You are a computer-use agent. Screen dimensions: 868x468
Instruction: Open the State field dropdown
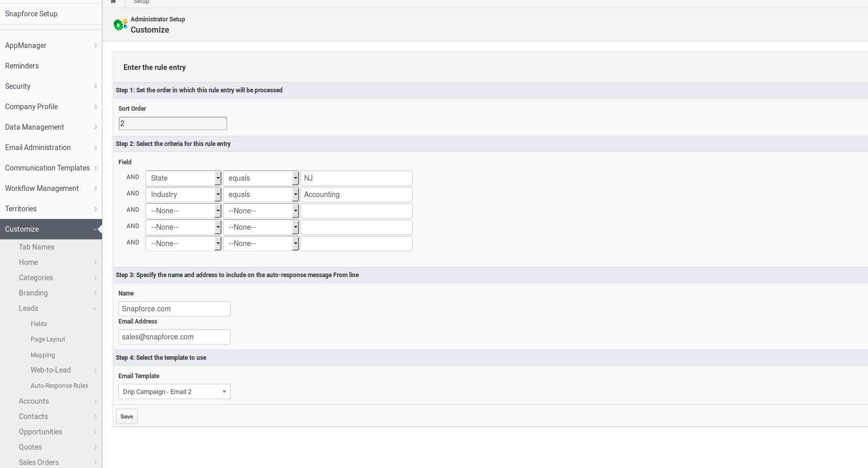coord(183,178)
